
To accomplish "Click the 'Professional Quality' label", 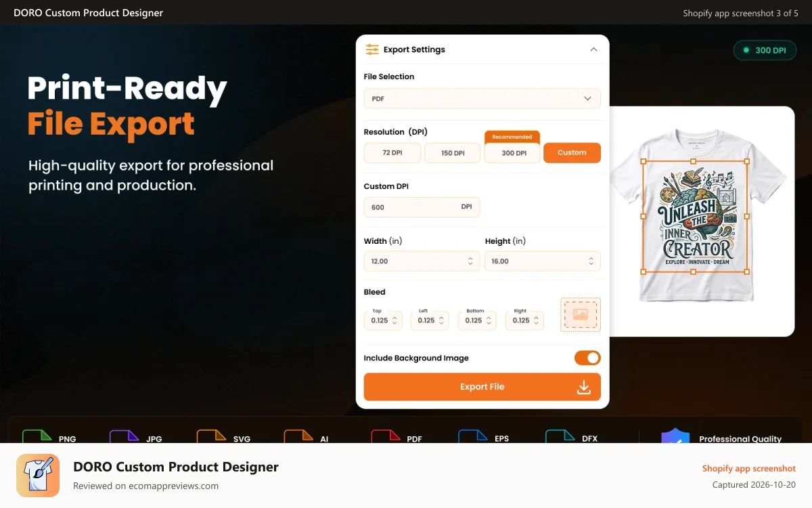I will click(x=740, y=439).
